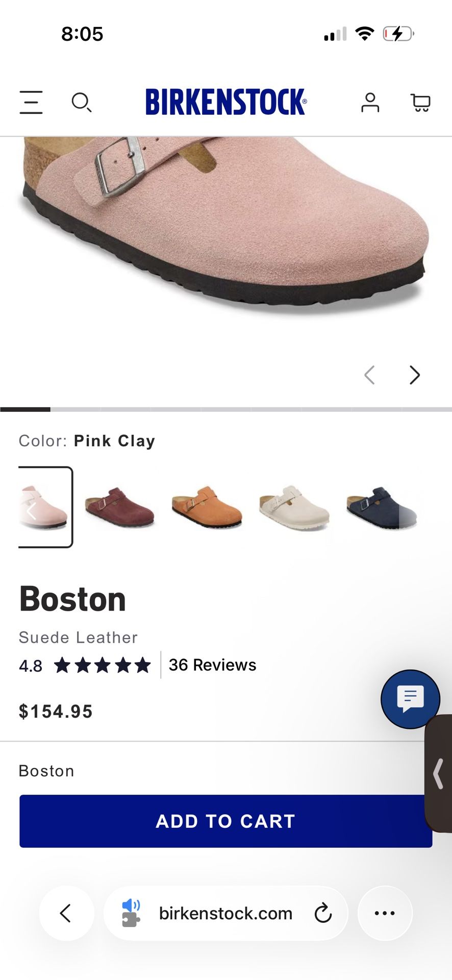This screenshot has height=980, width=452.
Task: Open the 36 Reviews link
Action: coord(212,665)
